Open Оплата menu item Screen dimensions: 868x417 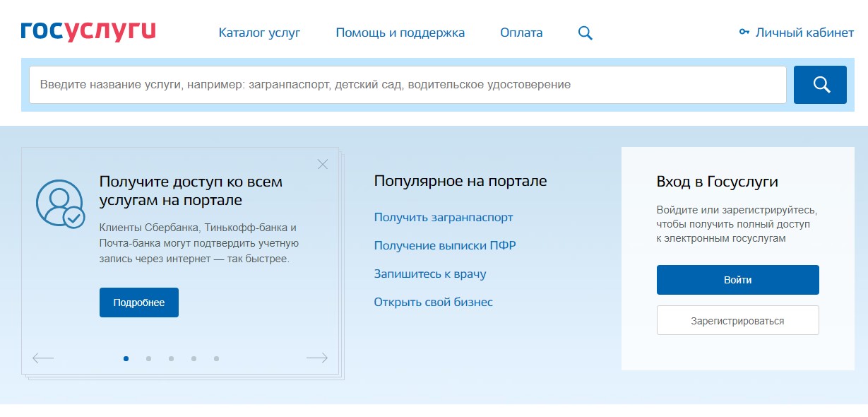[521, 33]
